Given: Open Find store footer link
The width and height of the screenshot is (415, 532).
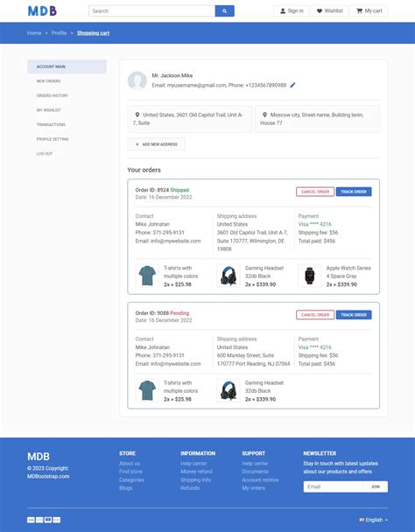Looking at the screenshot, I should (x=130, y=472).
